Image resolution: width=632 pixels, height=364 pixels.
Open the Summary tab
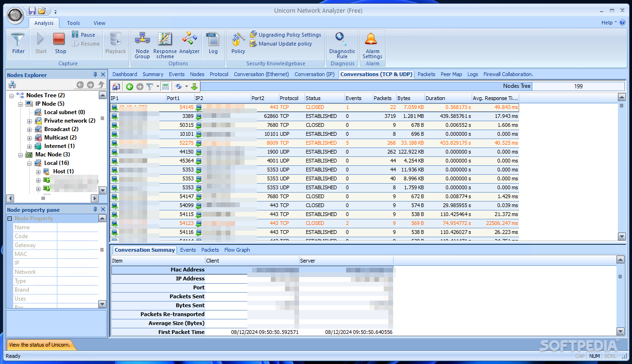coord(153,74)
